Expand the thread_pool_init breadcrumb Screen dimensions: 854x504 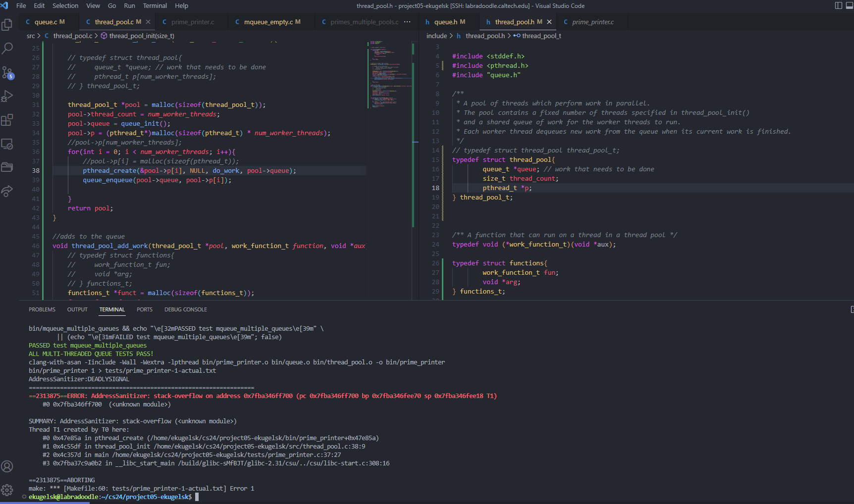[141, 36]
